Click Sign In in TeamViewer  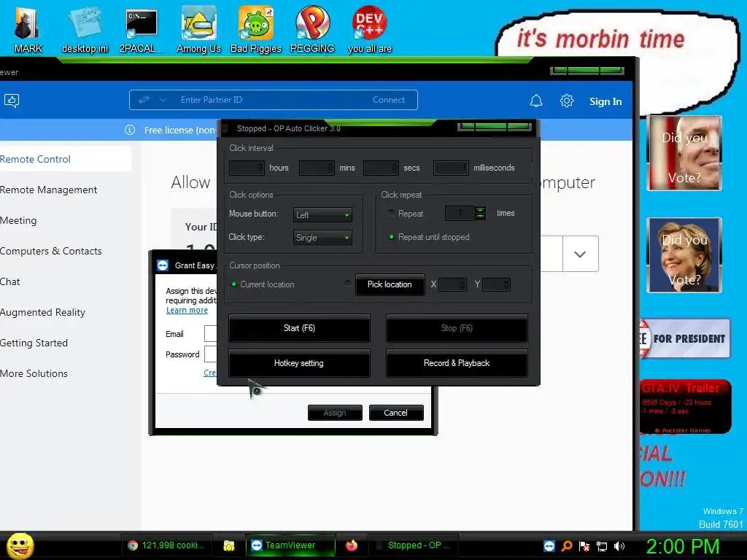point(605,101)
